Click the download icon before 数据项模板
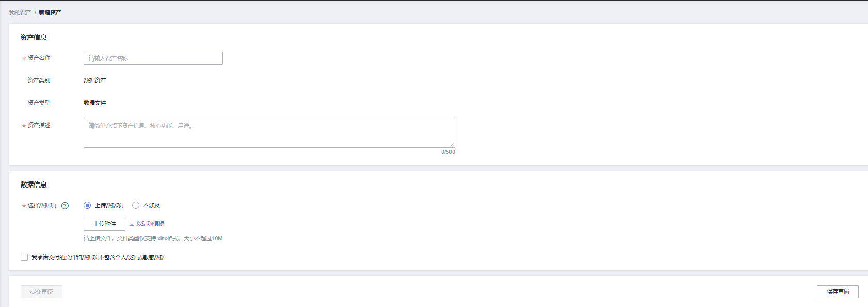Image resolution: width=868 pixels, height=307 pixels. (132, 223)
